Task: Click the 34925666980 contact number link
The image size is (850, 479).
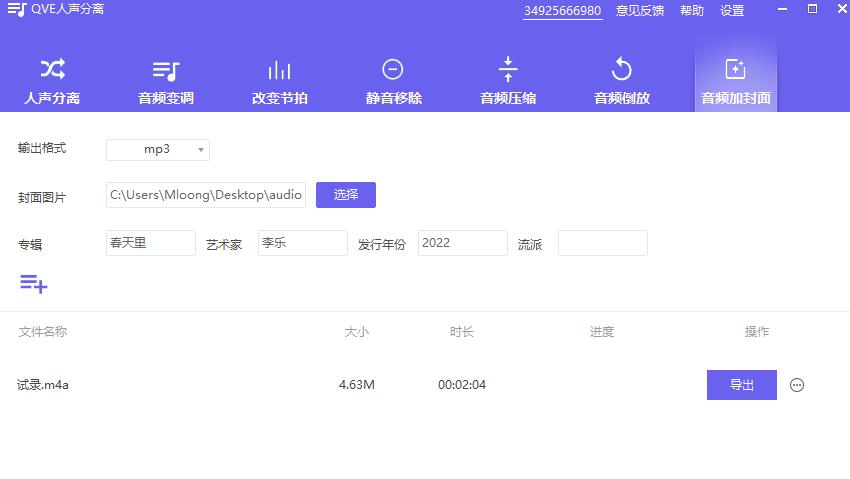Action: pos(562,11)
